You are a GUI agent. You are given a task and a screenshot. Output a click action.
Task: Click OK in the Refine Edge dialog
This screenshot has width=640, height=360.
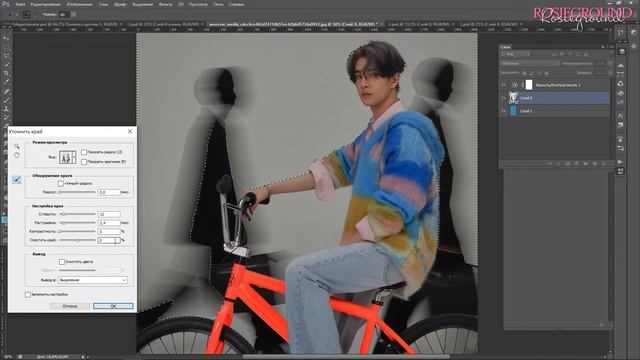click(113, 306)
